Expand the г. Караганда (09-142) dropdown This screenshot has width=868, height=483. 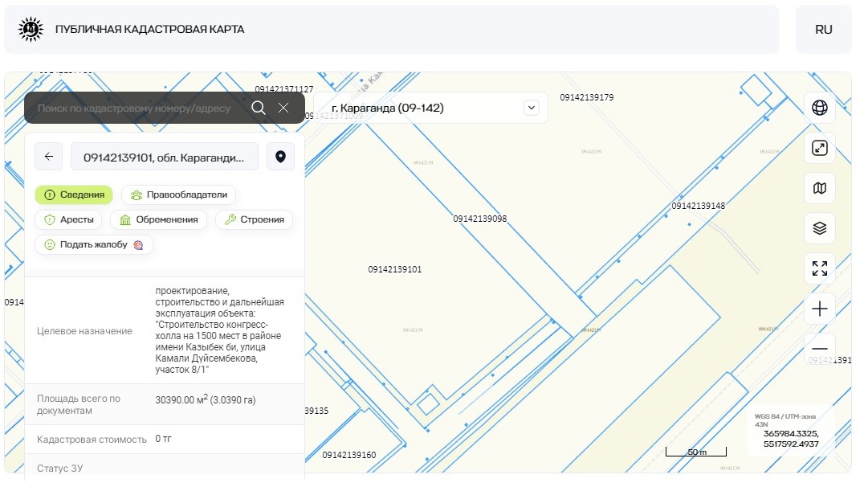tap(530, 108)
